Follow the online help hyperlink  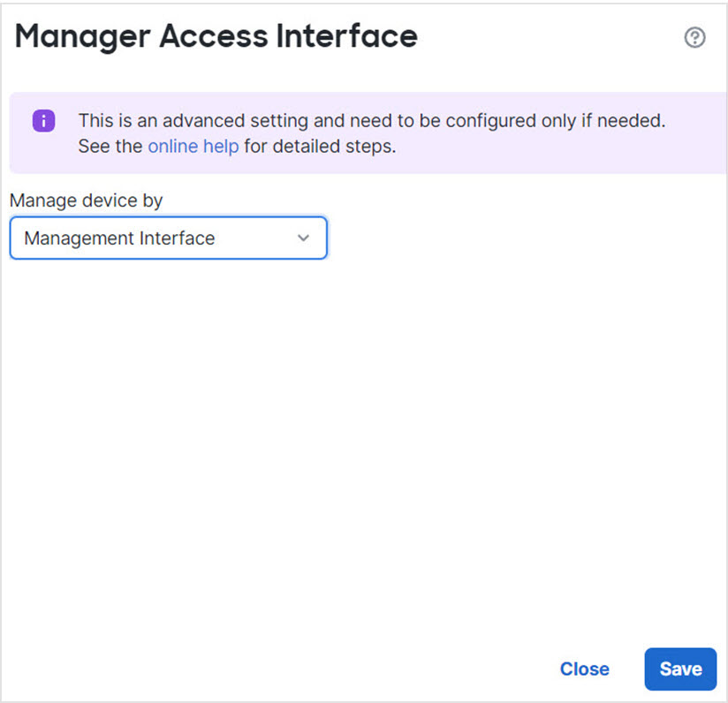point(193,147)
